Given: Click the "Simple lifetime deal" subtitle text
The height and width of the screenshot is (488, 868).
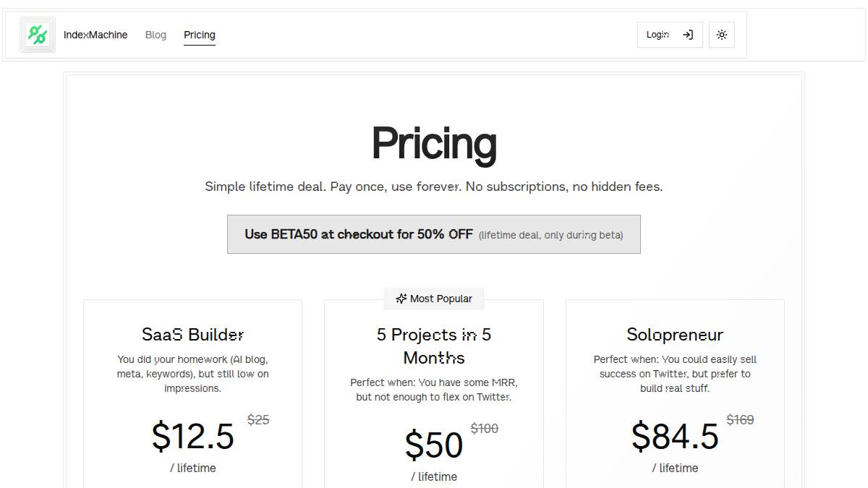Looking at the screenshot, I should click(x=434, y=187).
